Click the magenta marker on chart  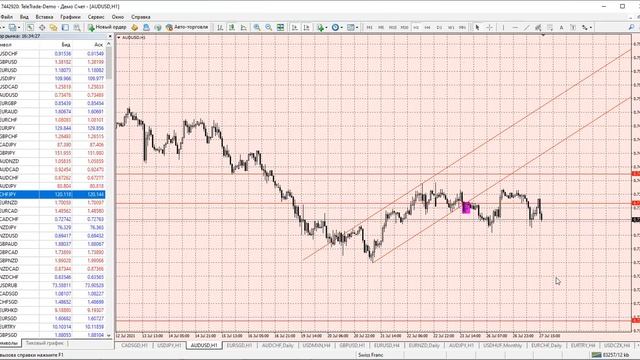tap(466, 208)
